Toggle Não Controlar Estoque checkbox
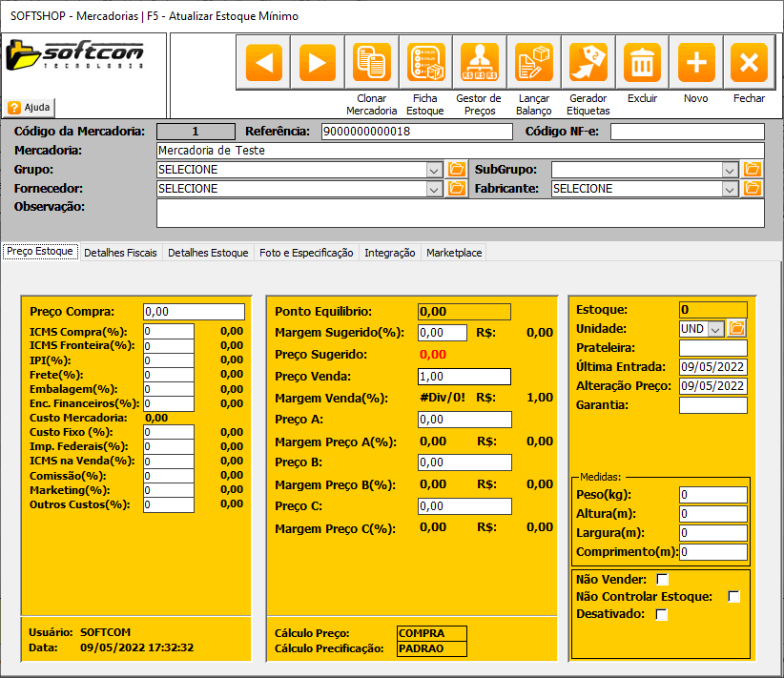784x678 pixels. (x=733, y=597)
